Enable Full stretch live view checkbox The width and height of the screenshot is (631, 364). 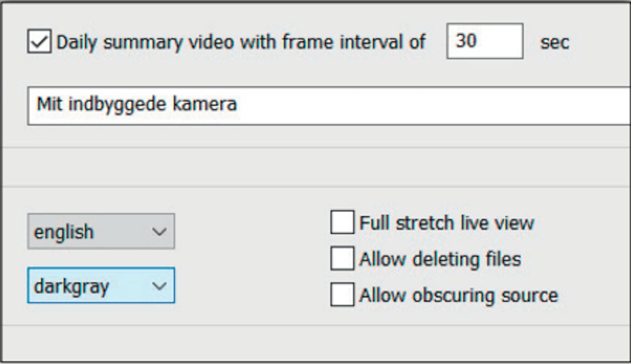[x=342, y=222]
